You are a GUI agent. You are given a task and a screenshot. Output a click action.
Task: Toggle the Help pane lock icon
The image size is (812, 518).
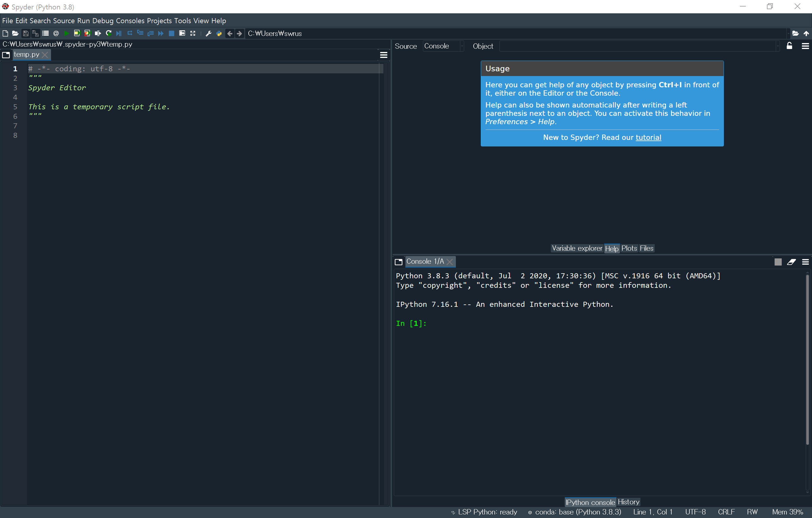tap(789, 46)
